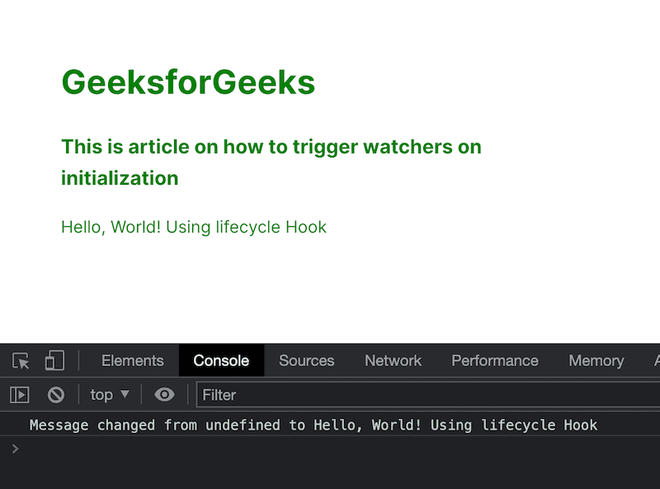Open the partially visible tab after Memory
Image resolution: width=660 pixels, height=489 pixels.
[x=655, y=361]
